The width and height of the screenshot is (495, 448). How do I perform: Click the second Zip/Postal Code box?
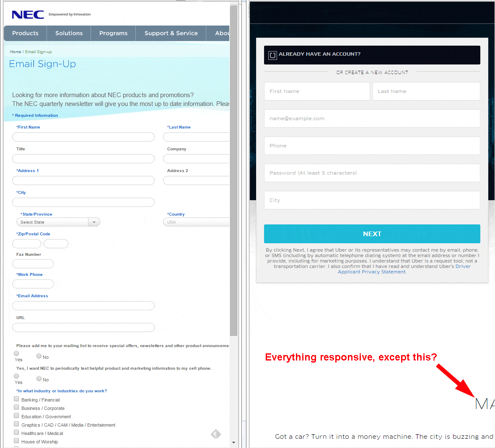(x=56, y=244)
